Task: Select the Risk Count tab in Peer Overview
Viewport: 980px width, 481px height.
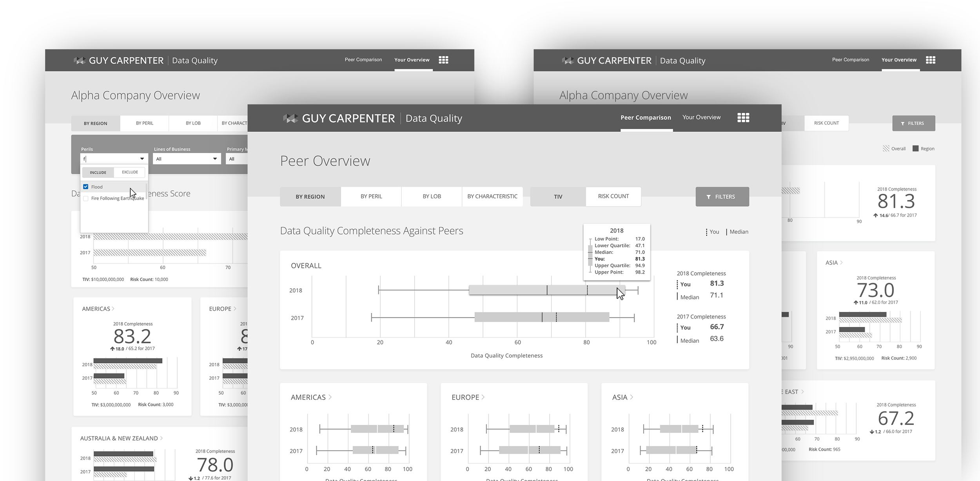Action: point(613,197)
